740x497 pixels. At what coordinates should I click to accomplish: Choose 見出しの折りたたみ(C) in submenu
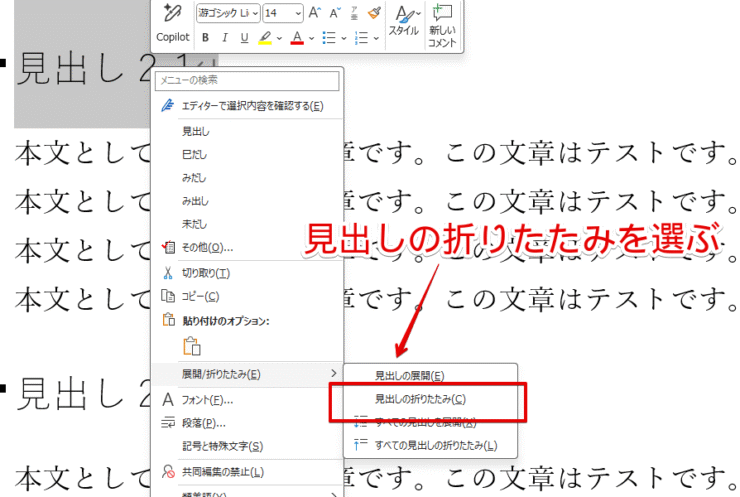coord(430,399)
